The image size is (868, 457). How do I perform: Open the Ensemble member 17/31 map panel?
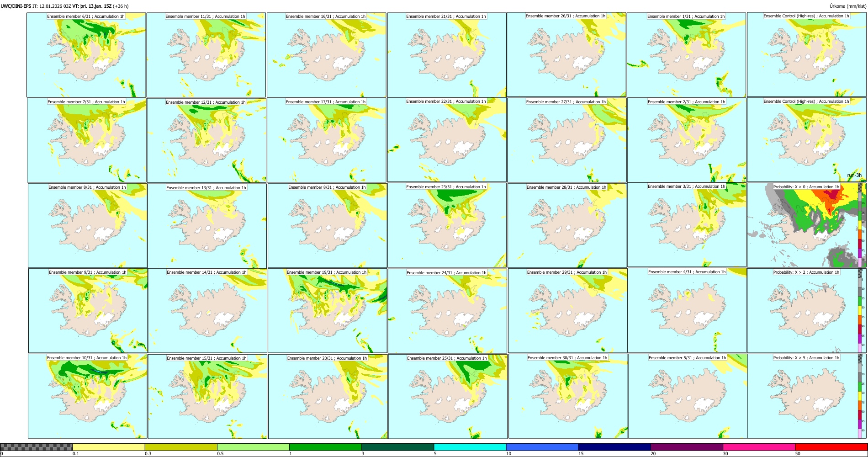[327, 140]
